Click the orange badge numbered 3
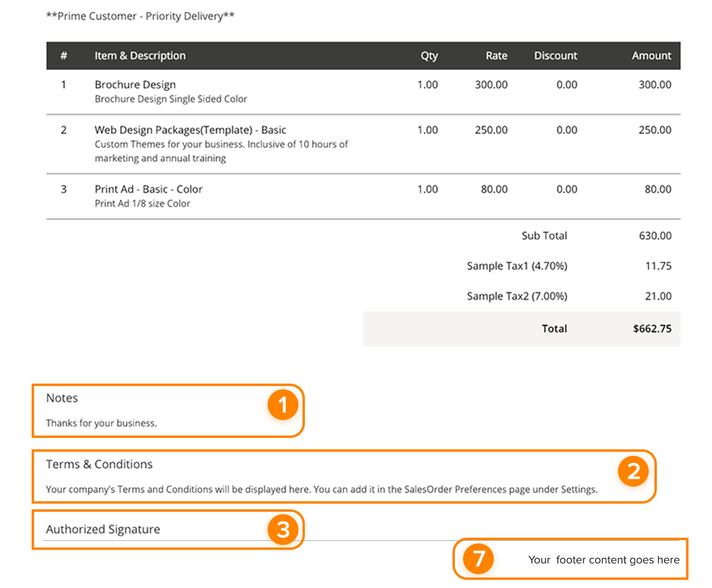Screen dimensions: 712x588 (283, 529)
